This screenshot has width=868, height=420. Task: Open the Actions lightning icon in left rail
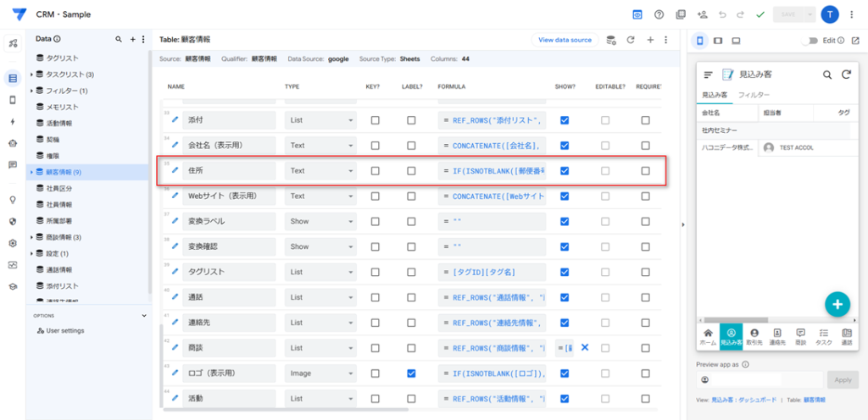13,122
